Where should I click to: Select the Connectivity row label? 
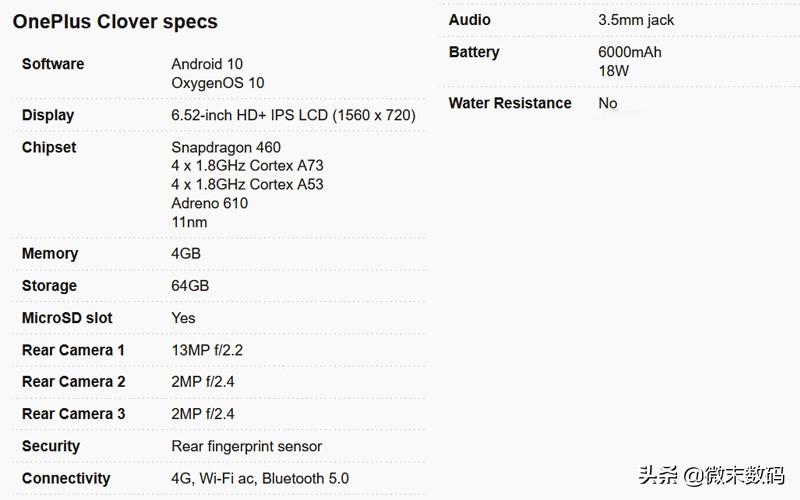click(x=66, y=478)
